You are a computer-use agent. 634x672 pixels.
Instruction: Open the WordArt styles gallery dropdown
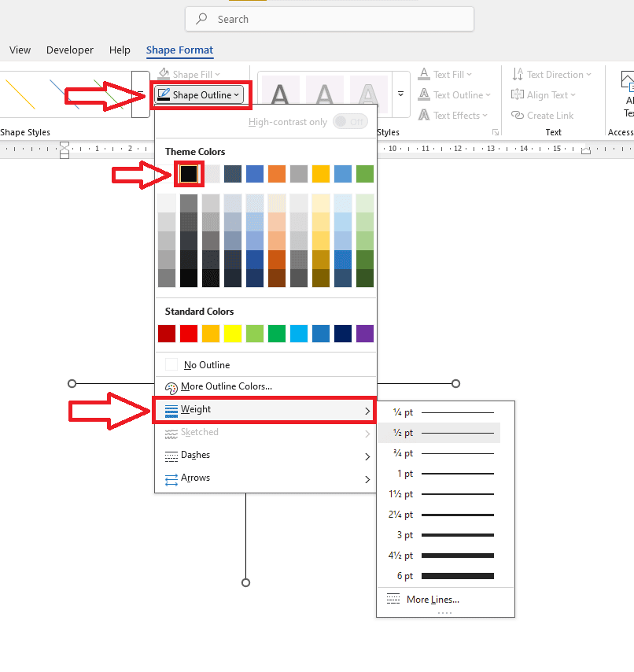pos(400,94)
